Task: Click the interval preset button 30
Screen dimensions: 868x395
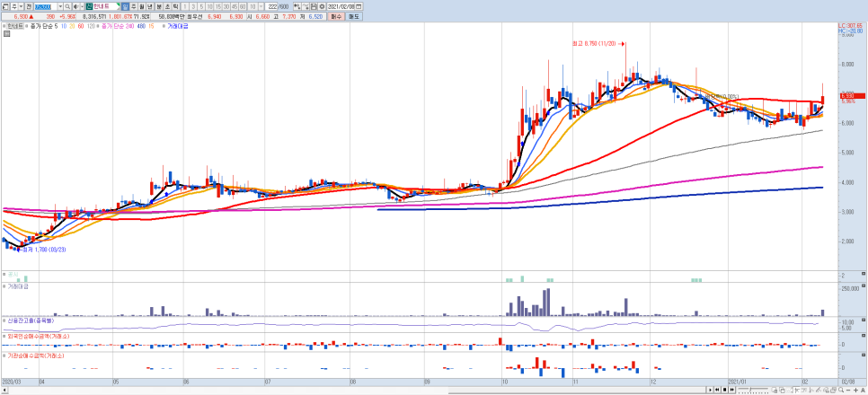Action: tap(226, 6)
